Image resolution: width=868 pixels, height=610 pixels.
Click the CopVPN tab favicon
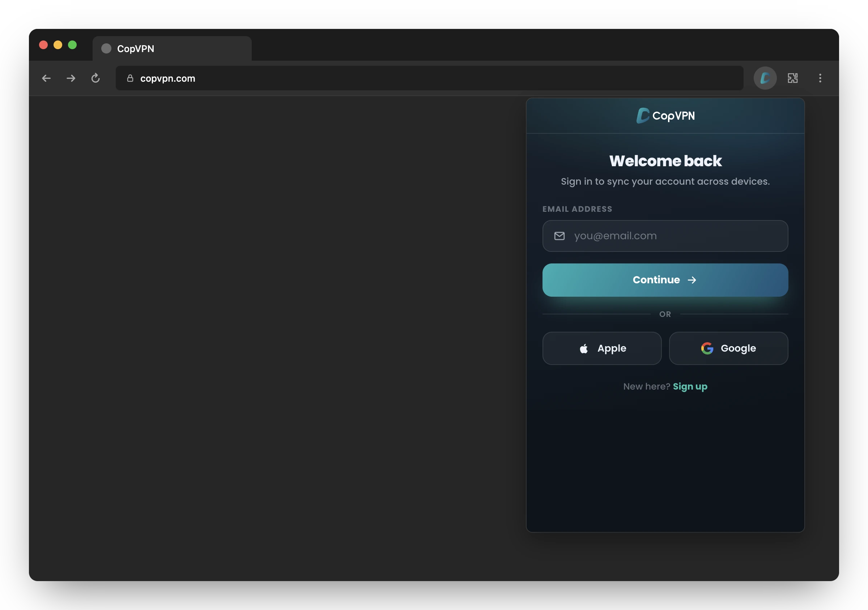pyautogui.click(x=106, y=48)
